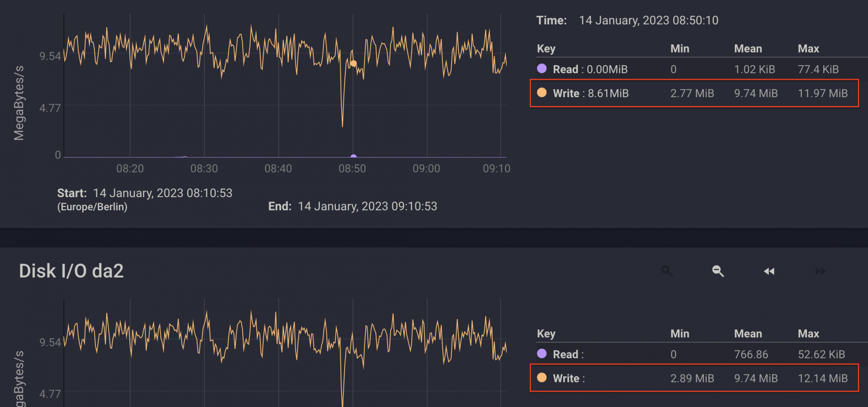The image size is (868, 407).
Task: Click the Min column header in top table
Action: tap(679, 48)
